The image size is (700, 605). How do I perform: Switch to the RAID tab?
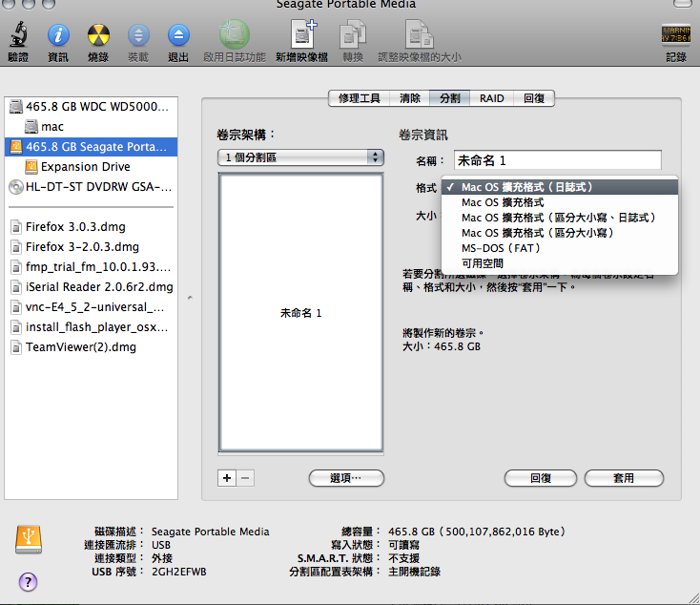point(491,98)
